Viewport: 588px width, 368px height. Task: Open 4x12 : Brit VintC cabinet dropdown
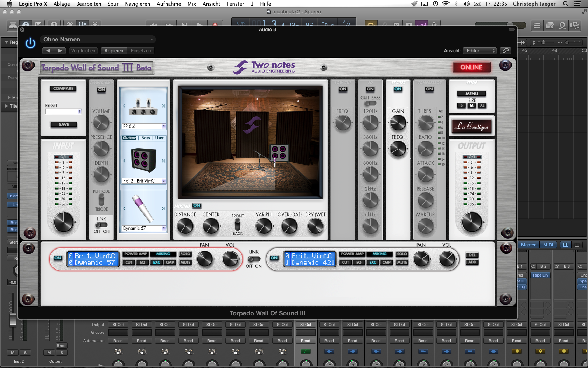point(144,181)
